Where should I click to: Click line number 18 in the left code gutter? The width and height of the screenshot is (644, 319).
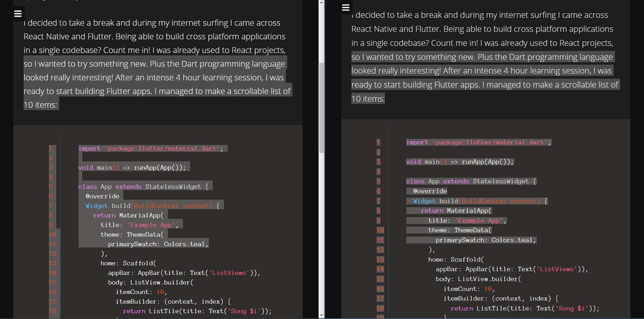(52, 311)
